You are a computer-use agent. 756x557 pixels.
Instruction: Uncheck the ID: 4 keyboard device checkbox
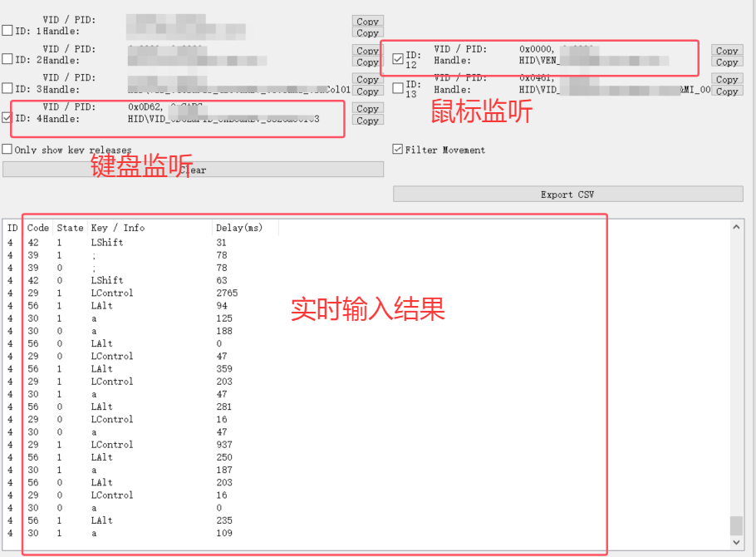click(x=7, y=117)
